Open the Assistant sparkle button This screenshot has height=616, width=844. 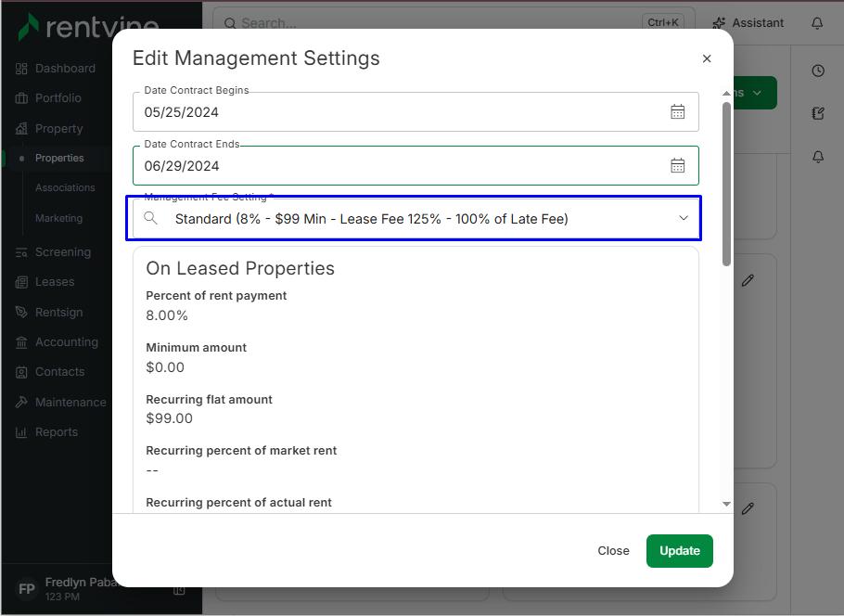point(748,22)
